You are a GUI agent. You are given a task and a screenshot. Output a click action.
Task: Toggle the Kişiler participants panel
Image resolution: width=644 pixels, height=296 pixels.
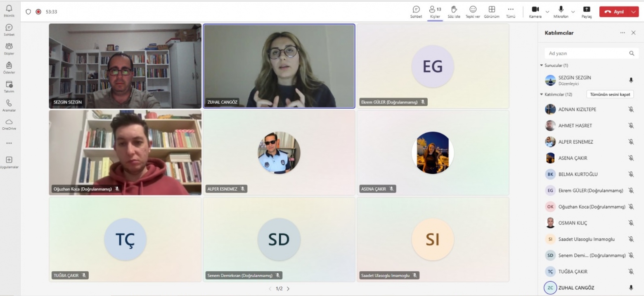pos(435,12)
